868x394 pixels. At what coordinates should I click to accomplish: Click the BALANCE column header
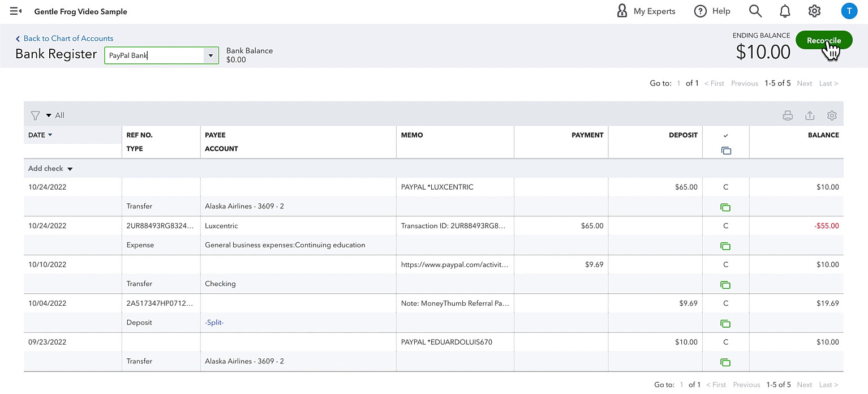(x=823, y=135)
